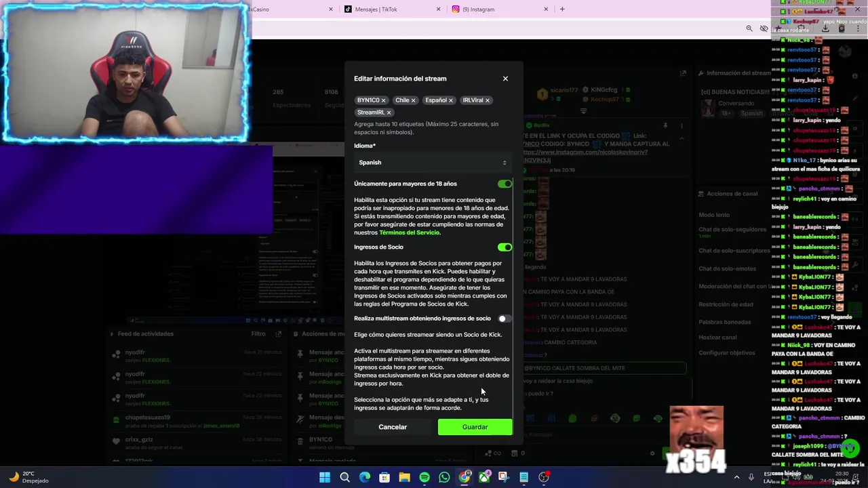Remove the IRLViral tag
Image resolution: width=868 pixels, height=488 pixels.
click(x=487, y=100)
